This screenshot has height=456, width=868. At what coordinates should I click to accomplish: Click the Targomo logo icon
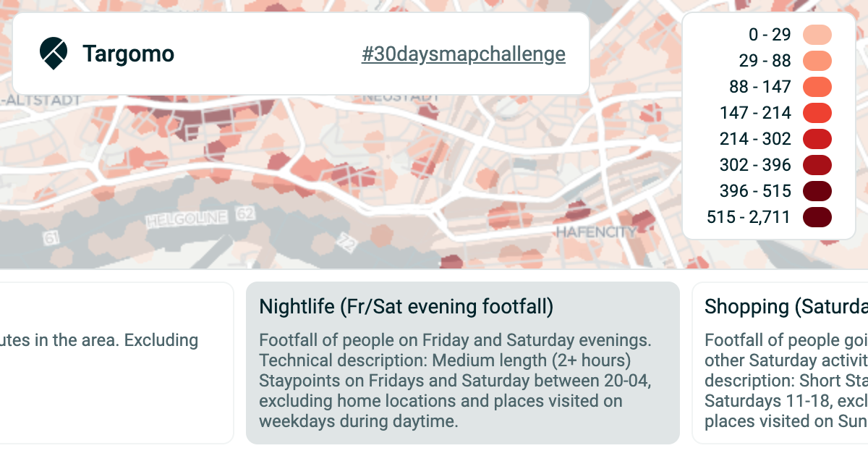[x=54, y=54]
